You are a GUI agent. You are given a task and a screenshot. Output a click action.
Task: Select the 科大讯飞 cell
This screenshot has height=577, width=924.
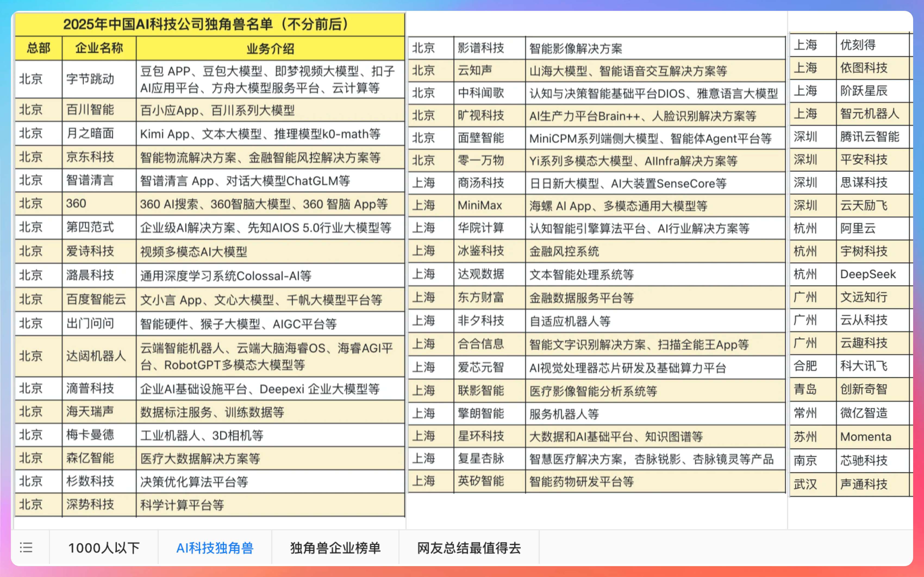pos(864,366)
